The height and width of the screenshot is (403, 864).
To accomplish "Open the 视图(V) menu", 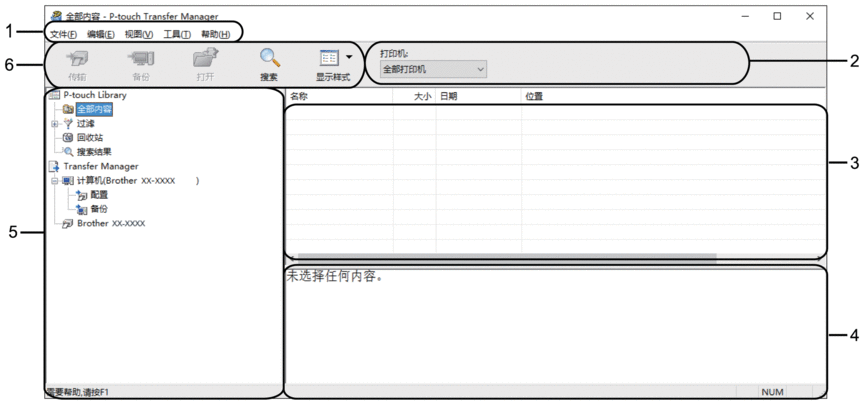I will click(139, 34).
